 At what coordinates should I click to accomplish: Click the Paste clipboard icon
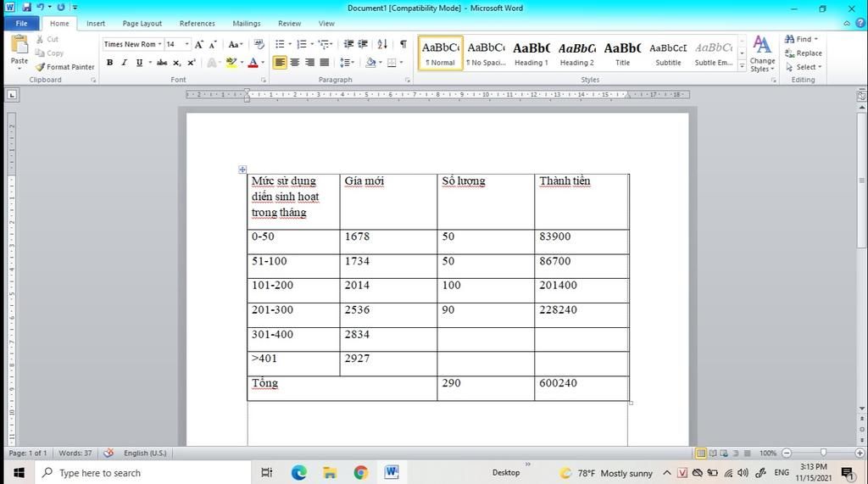point(19,46)
